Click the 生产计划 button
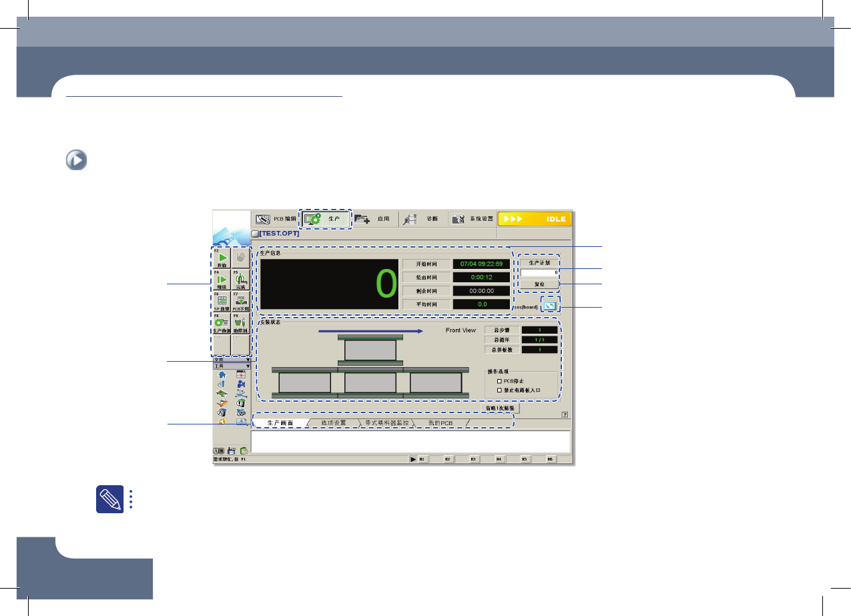 539,263
